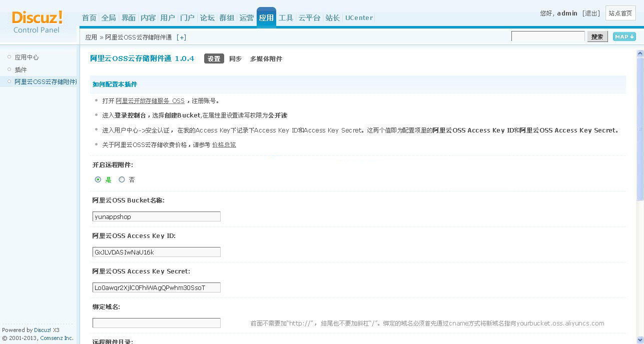Open the 价格总览 link
Viewport: 644px width, 344px height.
click(224, 144)
